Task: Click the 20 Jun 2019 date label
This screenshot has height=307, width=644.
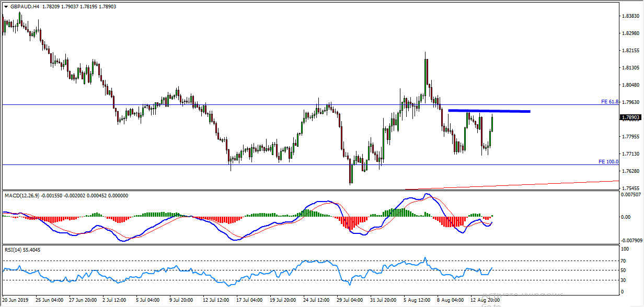Action: pos(16,300)
